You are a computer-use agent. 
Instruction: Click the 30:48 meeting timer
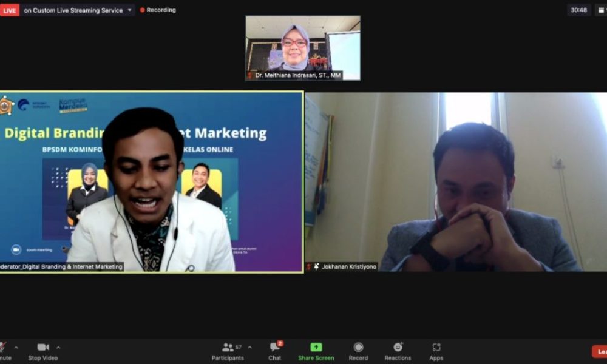tap(578, 10)
